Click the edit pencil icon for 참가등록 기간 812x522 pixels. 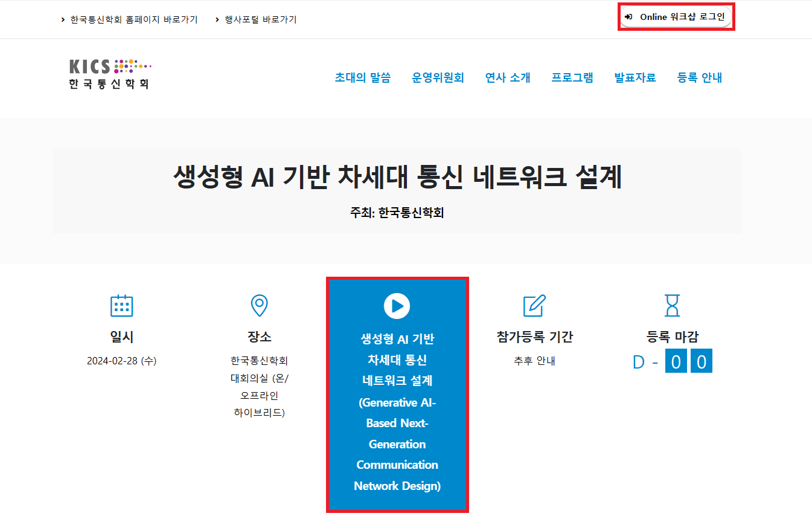click(x=534, y=306)
